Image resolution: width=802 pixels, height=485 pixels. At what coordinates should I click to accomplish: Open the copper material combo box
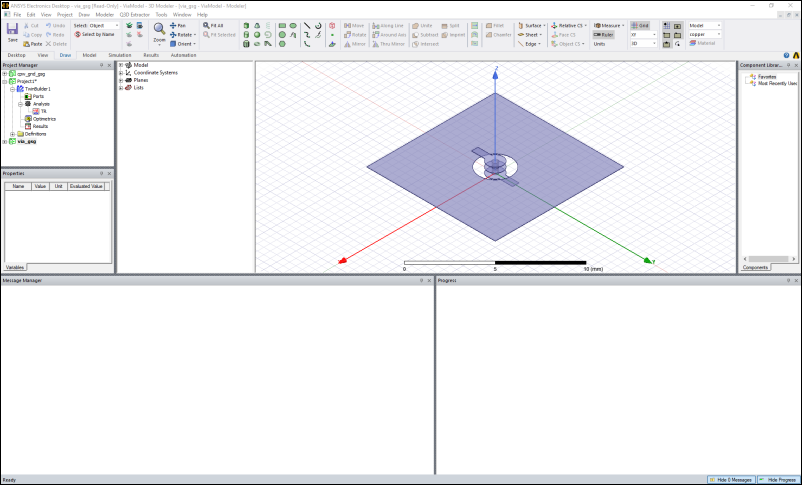[x=705, y=34]
